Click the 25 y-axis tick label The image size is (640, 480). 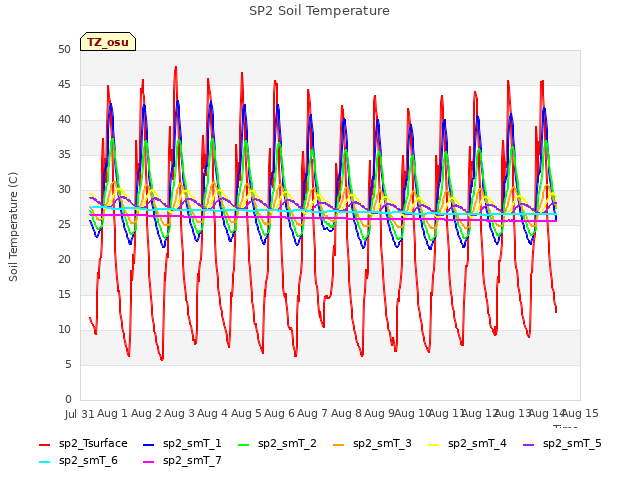[x=64, y=224]
